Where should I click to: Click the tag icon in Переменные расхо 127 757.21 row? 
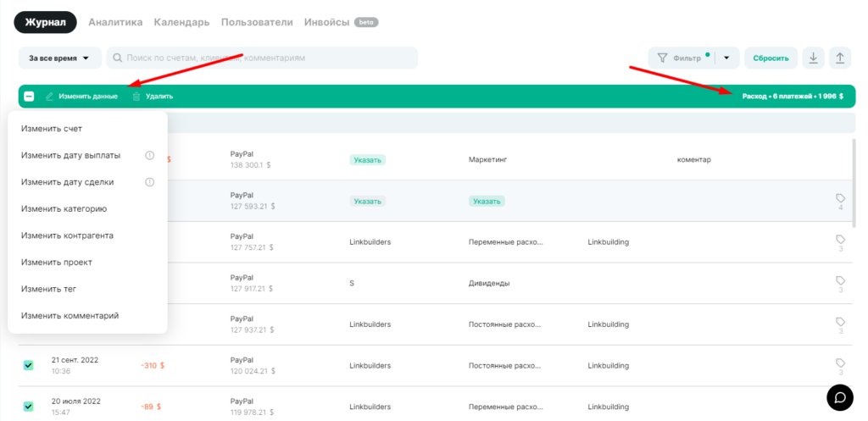pos(840,239)
